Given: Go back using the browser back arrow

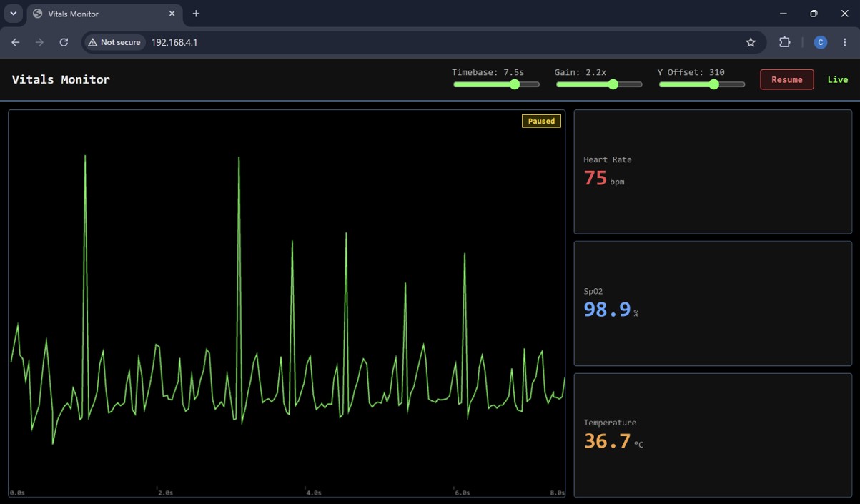Looking at the screenshot, I should point(16,42).
